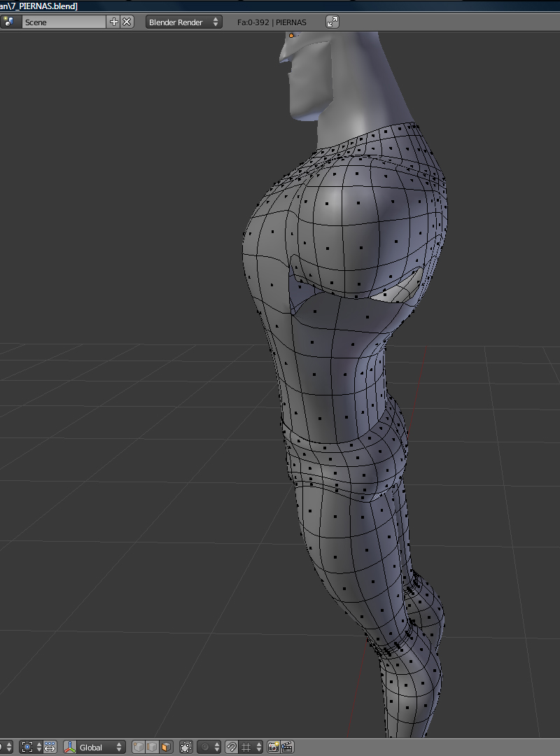Select vertex select mode
Screen dimensions: 560x756
coord(139,748)
